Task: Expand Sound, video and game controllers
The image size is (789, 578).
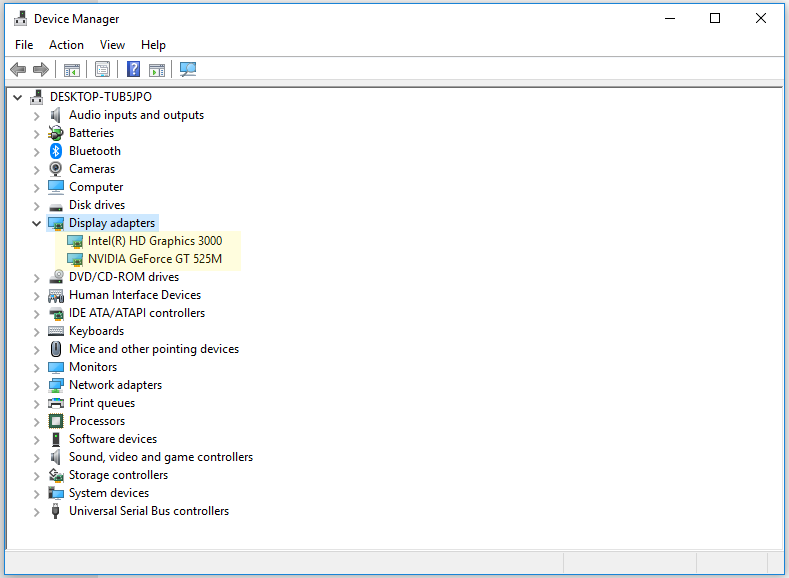Action: click(x=36, y=458)
